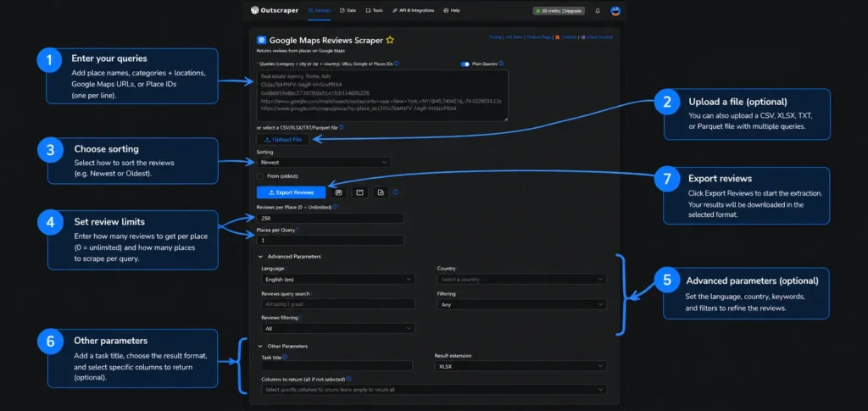This screenshot has width=868, height=411.
Task: Click the Google Maps Reviews Scraper service icon
Action: coord(261,40)
